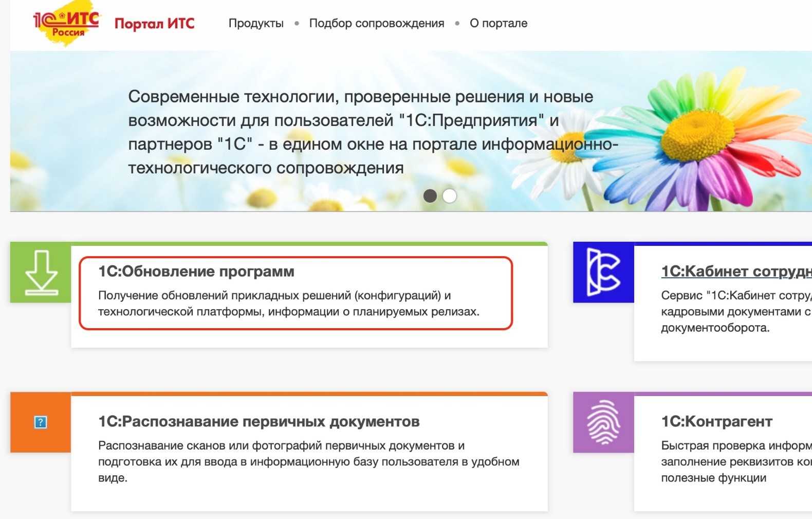Open the 1С:Обновление программ title link
This screenshot has height=519, width=812.
point(196,272)
